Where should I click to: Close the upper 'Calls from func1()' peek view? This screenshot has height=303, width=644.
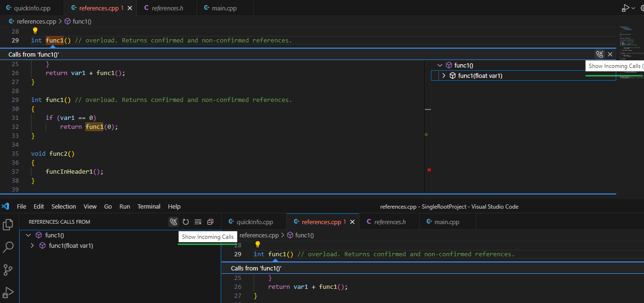(x=610, y=54)
